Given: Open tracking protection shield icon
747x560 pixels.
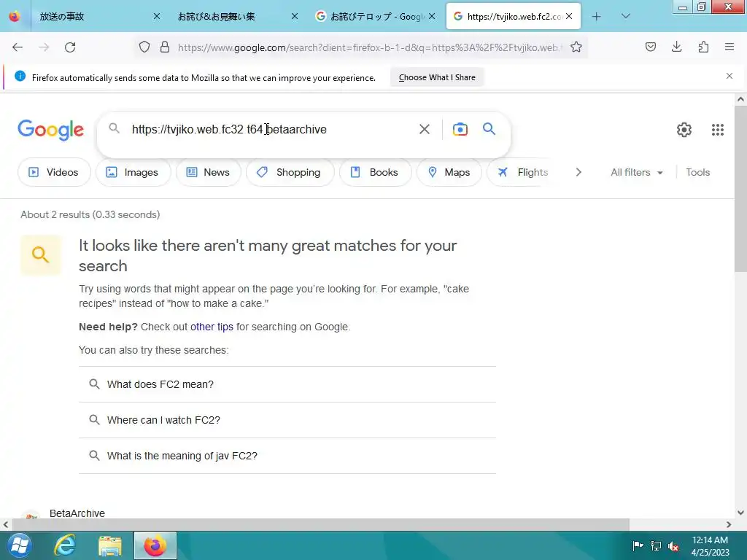Looking at the screenshot, I should click(144, 47).
